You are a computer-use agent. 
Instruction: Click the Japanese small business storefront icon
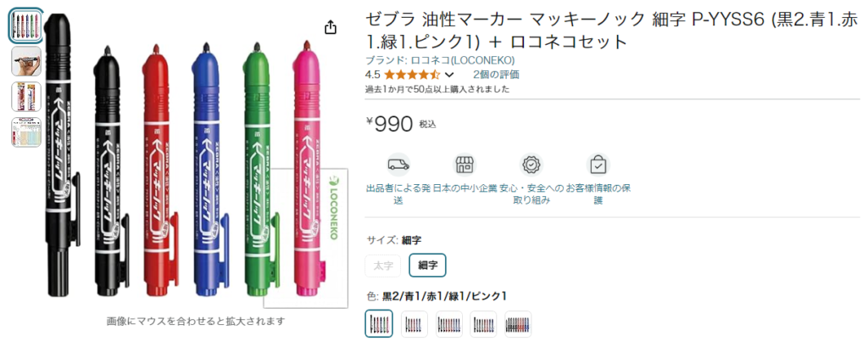pyautogui.click(x=464, y=165)
